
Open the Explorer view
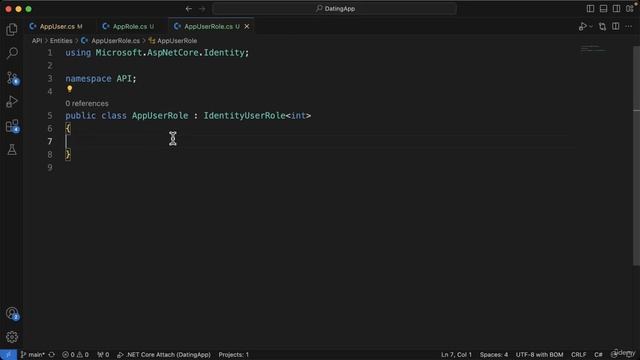(x=12, y=29)
